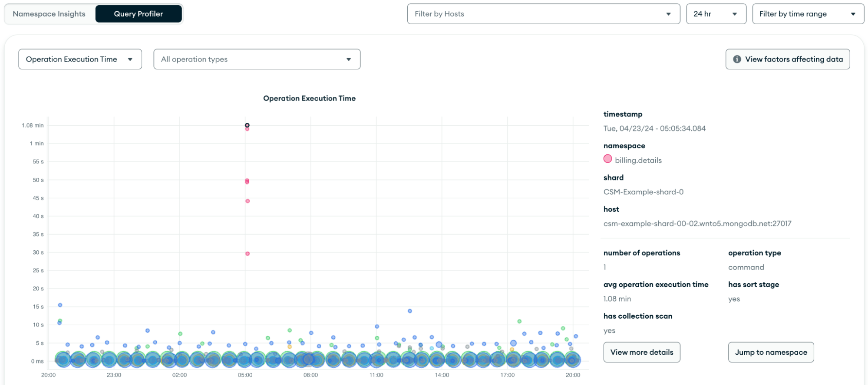This screenshot has height=386, width=868.
Task: Click the blue point near 14 s after 11:00
Action: [x=410, y=311]
